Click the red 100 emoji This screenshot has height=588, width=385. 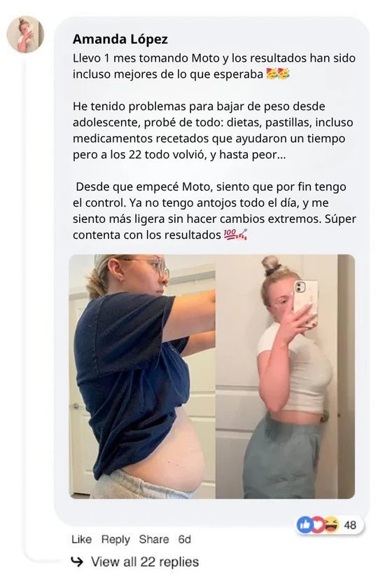tap(230, 234)
